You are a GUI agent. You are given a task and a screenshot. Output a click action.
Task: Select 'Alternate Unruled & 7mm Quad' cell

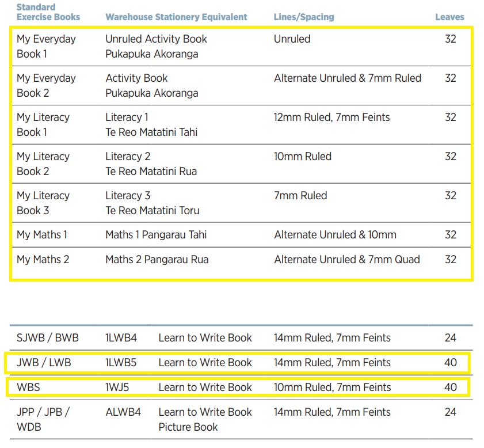[347, 259]
